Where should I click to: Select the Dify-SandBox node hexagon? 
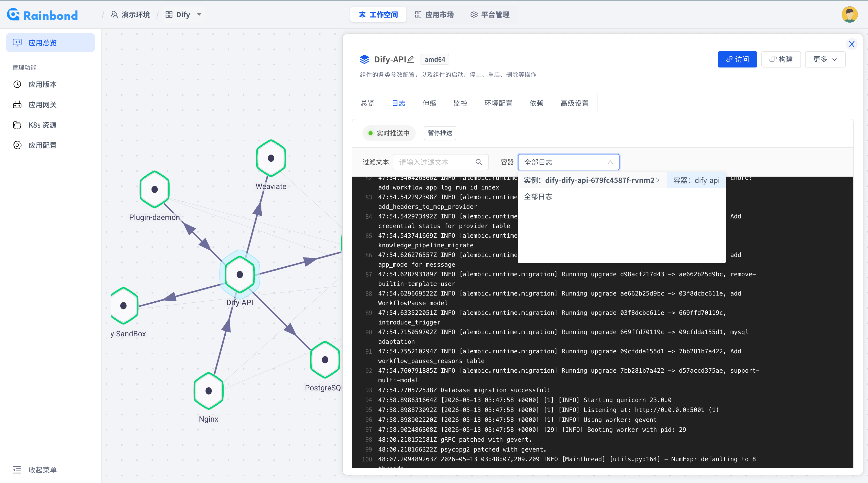[x=124, y=305]
